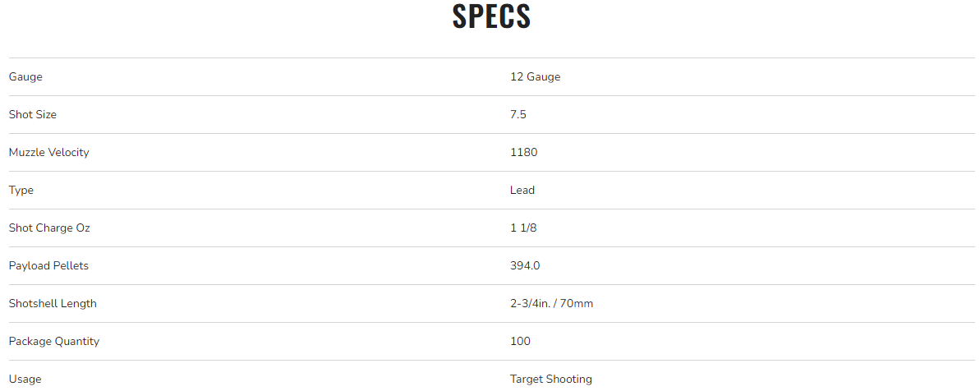
Task: Click the SPECS heading
Action: point(491,17)
